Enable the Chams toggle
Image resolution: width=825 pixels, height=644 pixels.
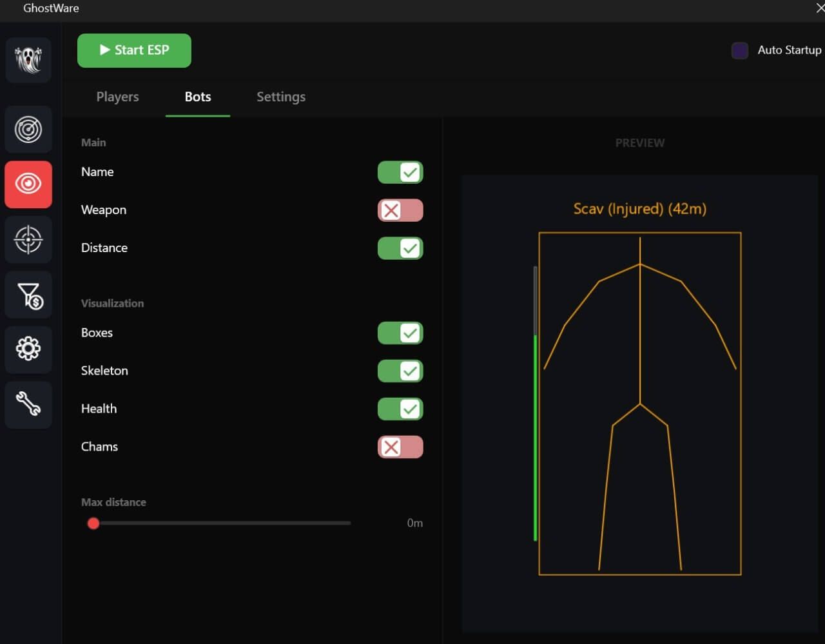[400, 447]
